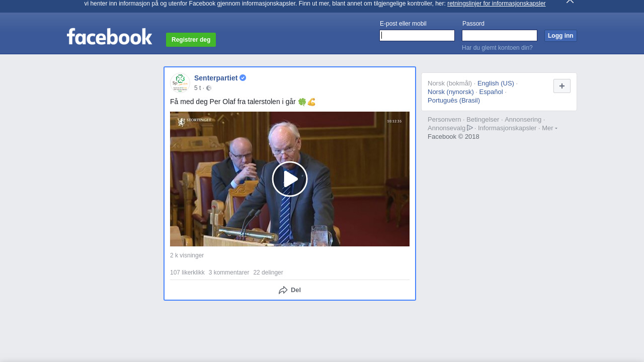Open the Personvern footer link
644x362 pixels.
coord(444,120)
